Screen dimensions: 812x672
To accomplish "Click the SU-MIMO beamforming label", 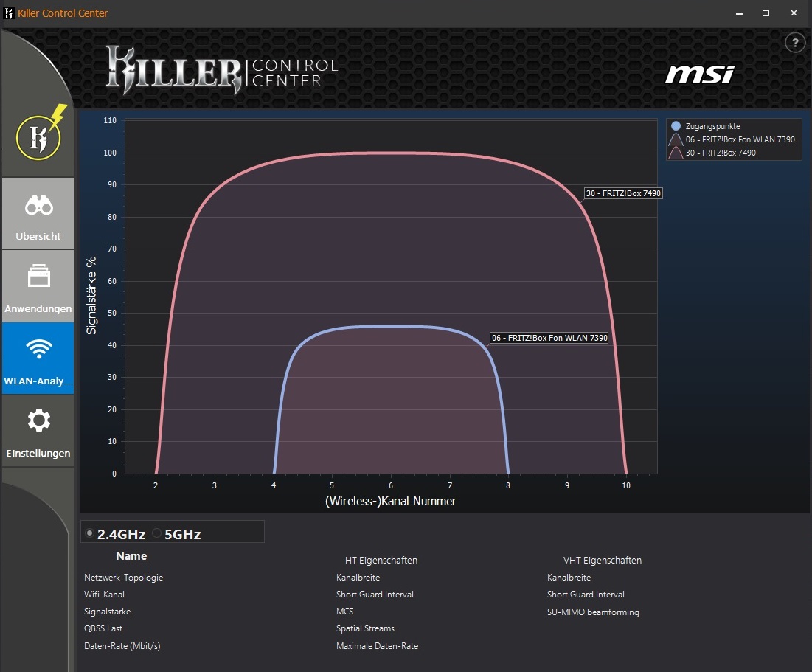I will click(x=593, y=612).
